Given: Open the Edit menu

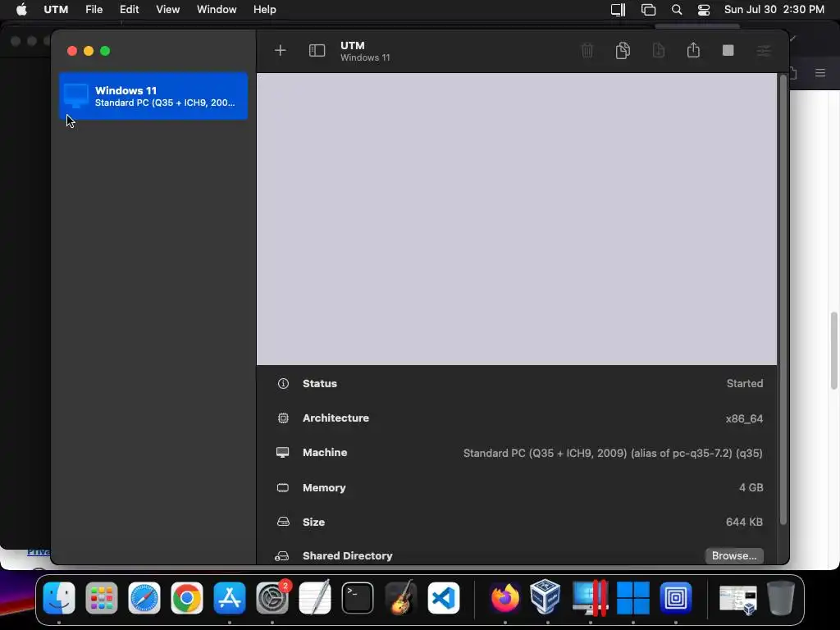Looking at the screenshot, I should (x=129, y=10).
